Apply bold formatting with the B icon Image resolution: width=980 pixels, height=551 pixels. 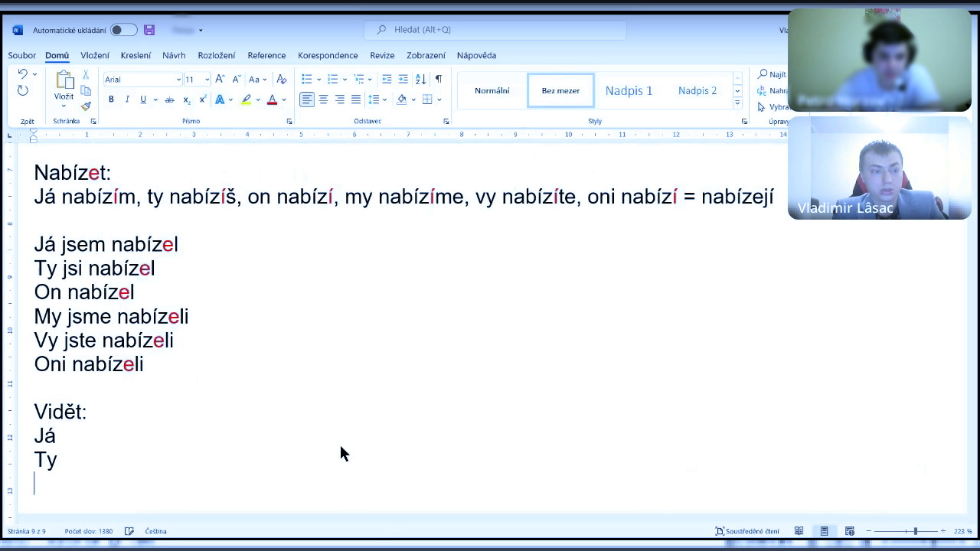point(111,99)
